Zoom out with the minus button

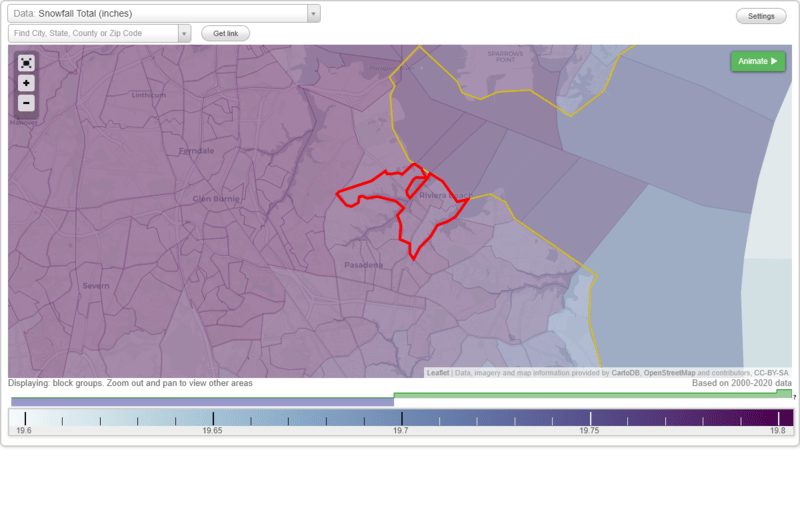point(26,103)
